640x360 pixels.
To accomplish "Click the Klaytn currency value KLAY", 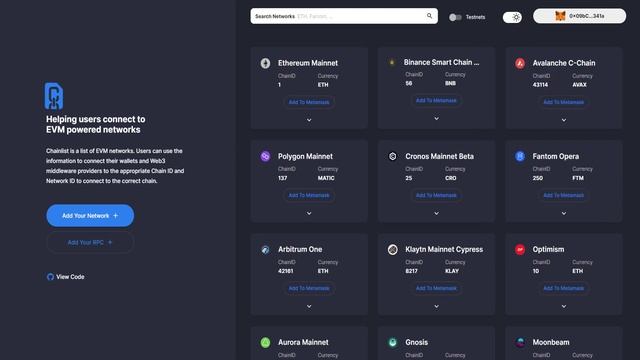I will pos(452,271).
